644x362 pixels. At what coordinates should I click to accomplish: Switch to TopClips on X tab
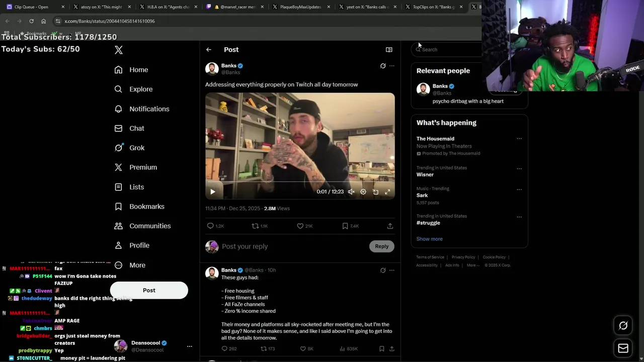coord(434,7)
